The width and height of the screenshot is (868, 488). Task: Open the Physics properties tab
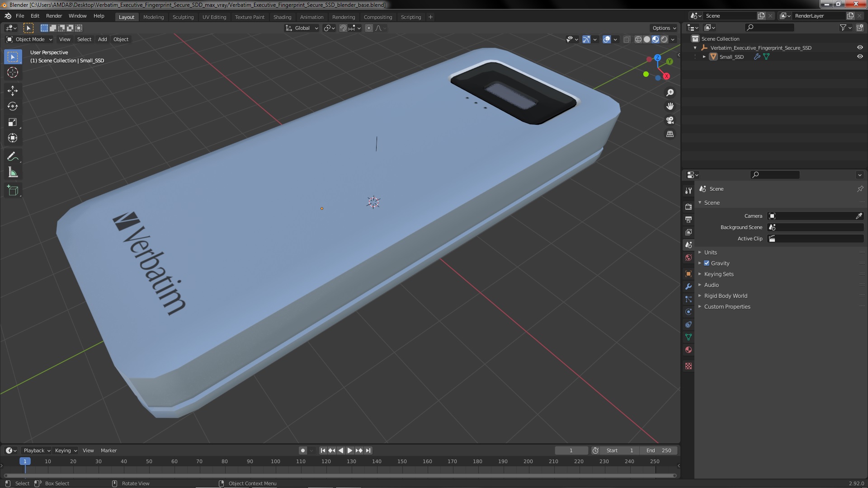click(x=689, y=312)
